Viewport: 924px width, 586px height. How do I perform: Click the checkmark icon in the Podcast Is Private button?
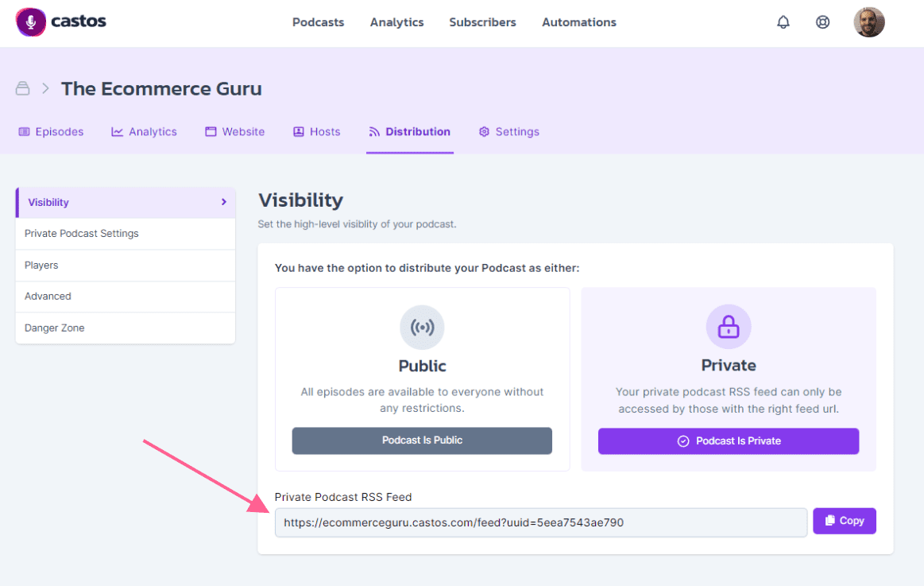(x=683, y=441)
